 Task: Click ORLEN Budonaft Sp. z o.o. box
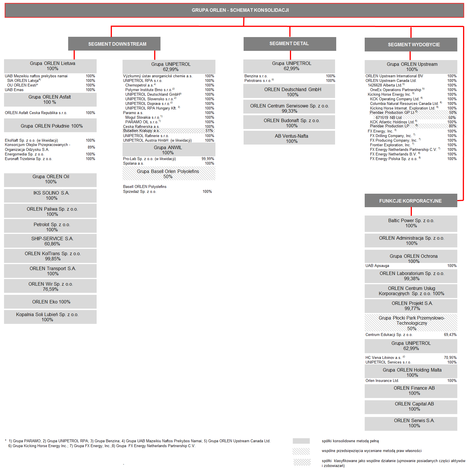tap(289, 123)
